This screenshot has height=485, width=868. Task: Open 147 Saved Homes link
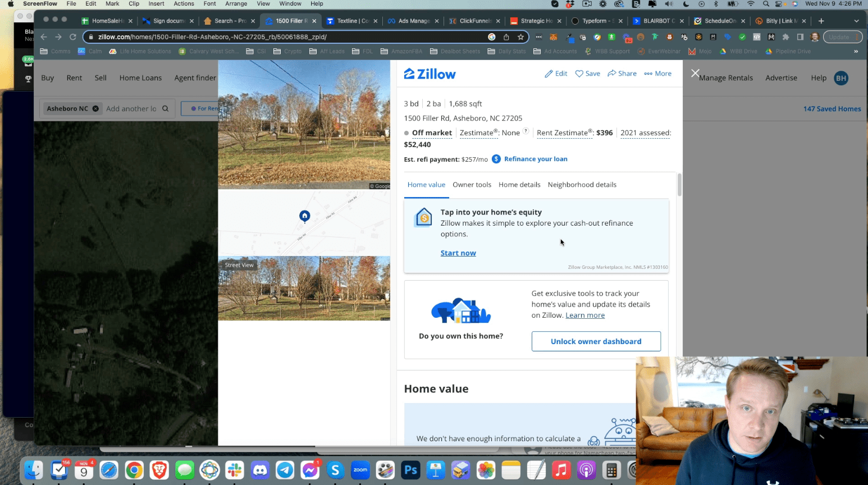pos(832,109)
